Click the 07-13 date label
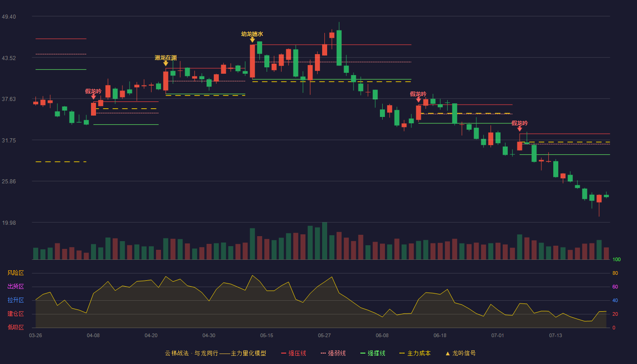 pos(556,335)
